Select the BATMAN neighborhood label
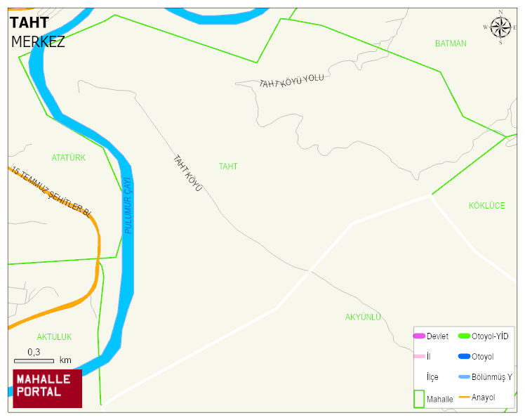 point(451,44)
